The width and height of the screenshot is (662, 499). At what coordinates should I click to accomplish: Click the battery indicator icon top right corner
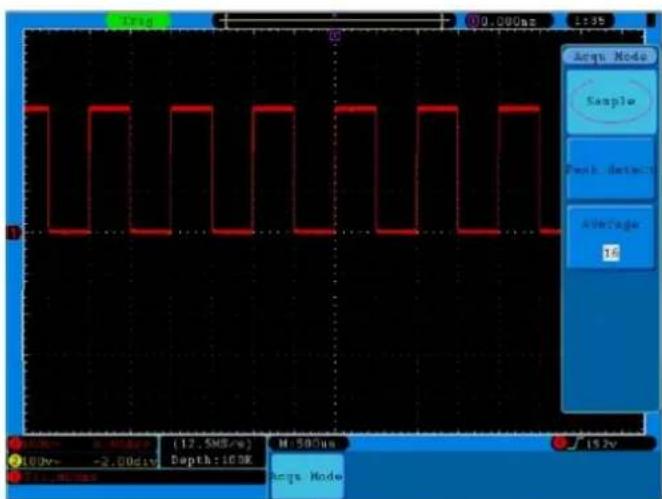[651, 20]
